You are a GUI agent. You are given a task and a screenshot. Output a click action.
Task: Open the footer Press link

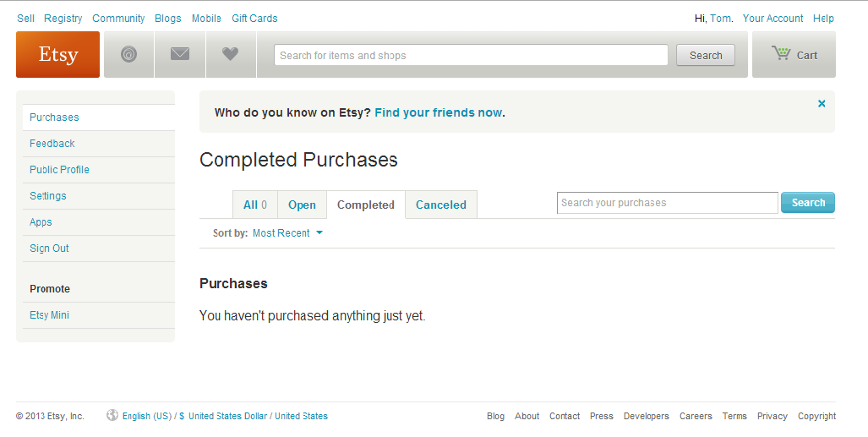tap(601, 416)
